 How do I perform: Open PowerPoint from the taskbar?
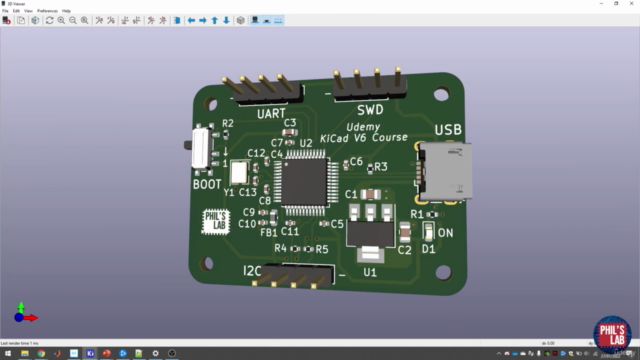[x=107, y=353]
